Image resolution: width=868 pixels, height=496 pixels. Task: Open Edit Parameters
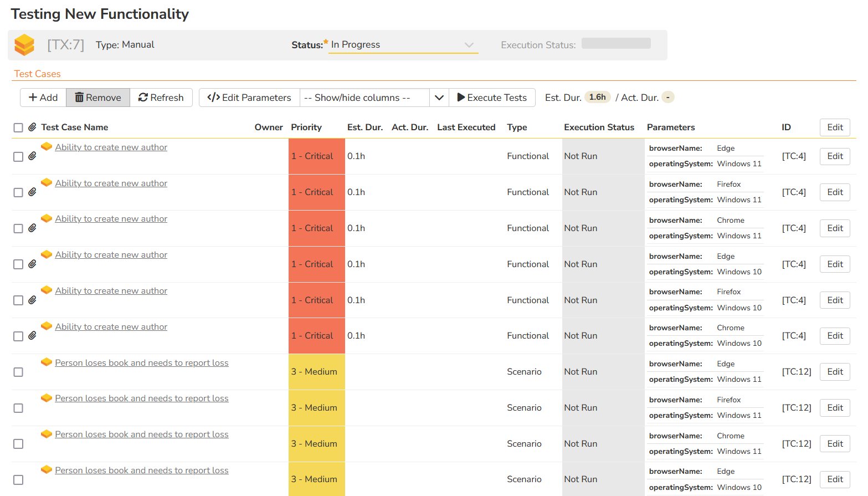click(x=249, y=98)
